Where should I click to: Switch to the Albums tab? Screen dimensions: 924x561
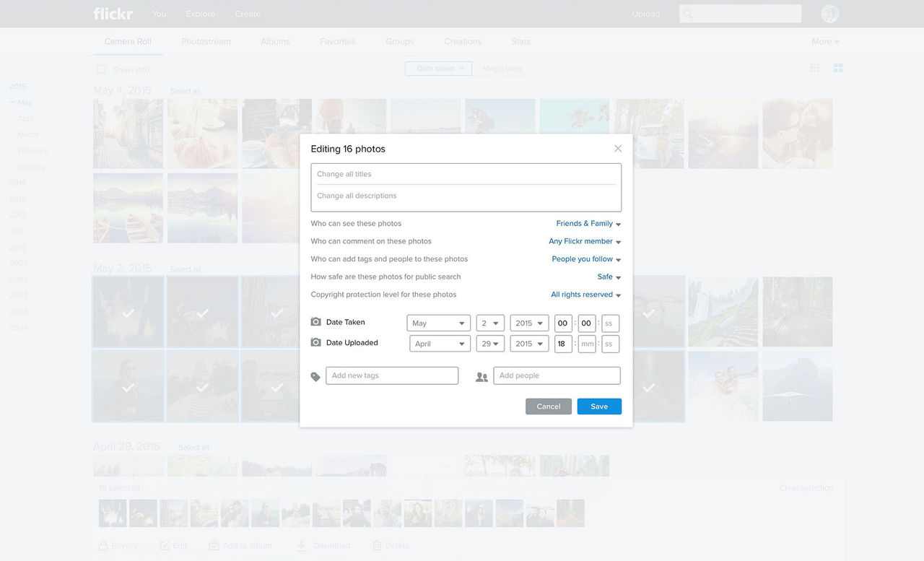tap(275, 42)
